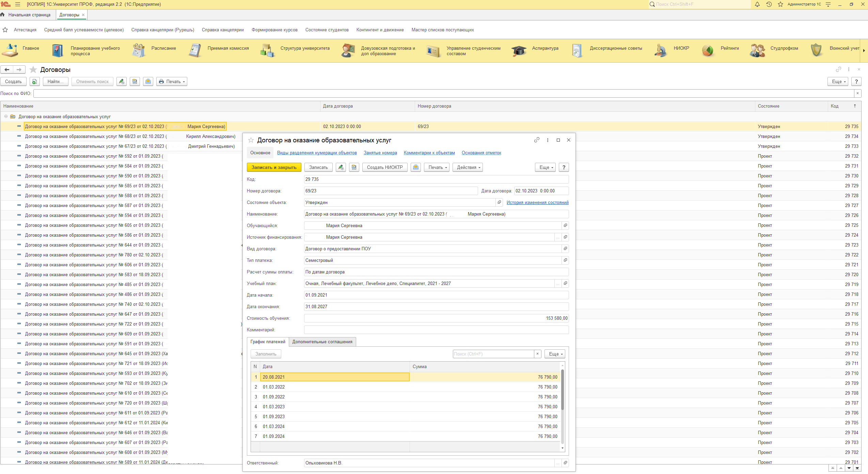
Task: Click the Комментарий input field
Action: click(x=436, y=330)
